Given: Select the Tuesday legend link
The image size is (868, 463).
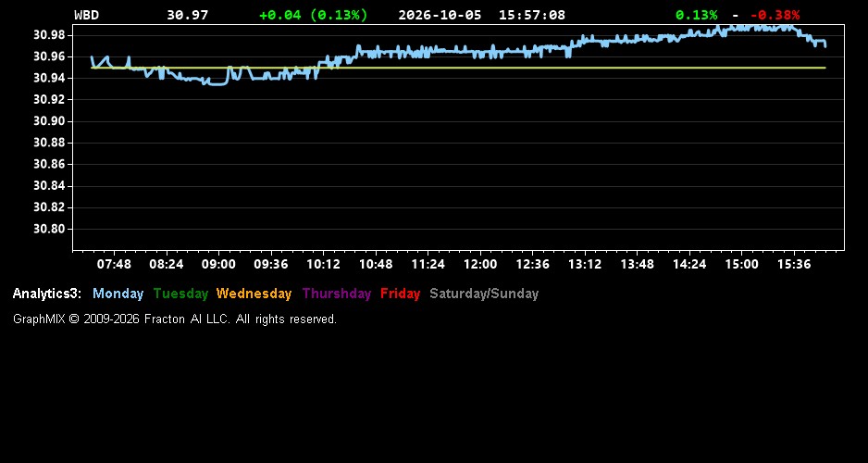Looking at the screenshot, I should click(x=180, y=294).
